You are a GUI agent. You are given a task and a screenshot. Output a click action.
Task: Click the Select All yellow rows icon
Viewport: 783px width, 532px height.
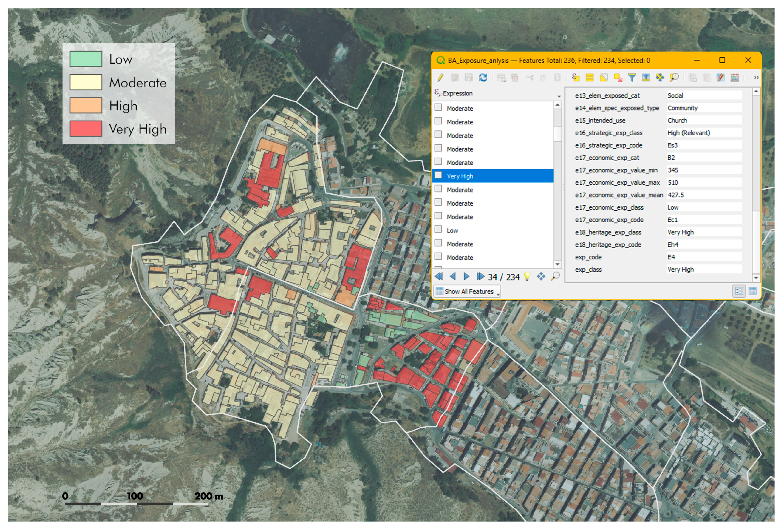click(x=589, y=78)
